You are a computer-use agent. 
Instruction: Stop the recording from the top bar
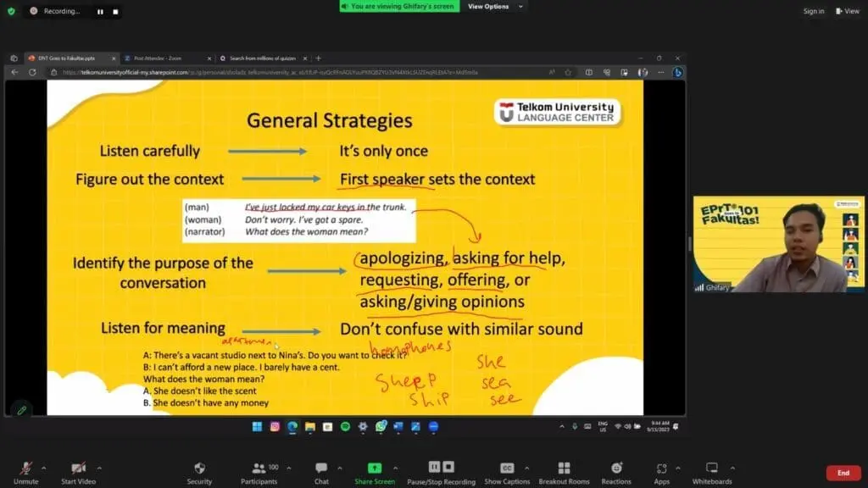pyautogui.click(x=115, y=12)
